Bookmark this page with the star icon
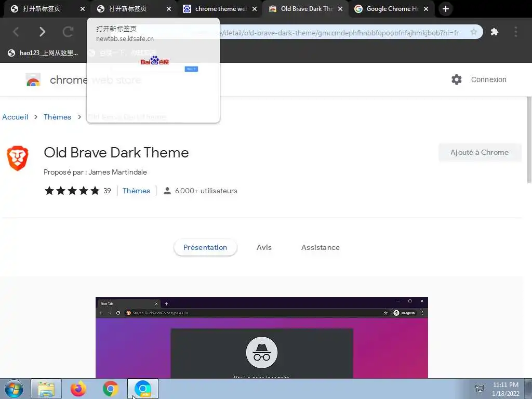This screenshot has width=532, height=399. click(x=474, y=32)
